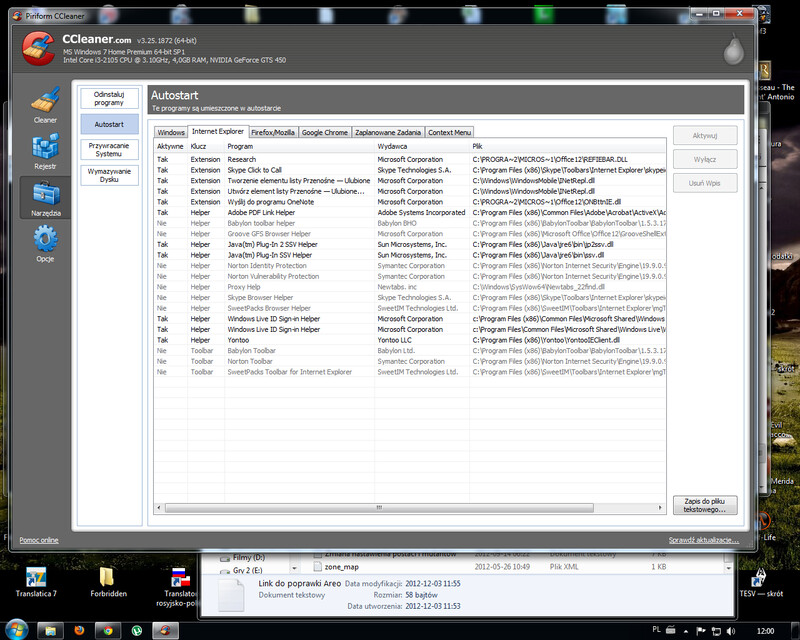Open the Zaplanowane Zadania tab
The width and height of the screenshot is (800, 640).
[388, 132]
